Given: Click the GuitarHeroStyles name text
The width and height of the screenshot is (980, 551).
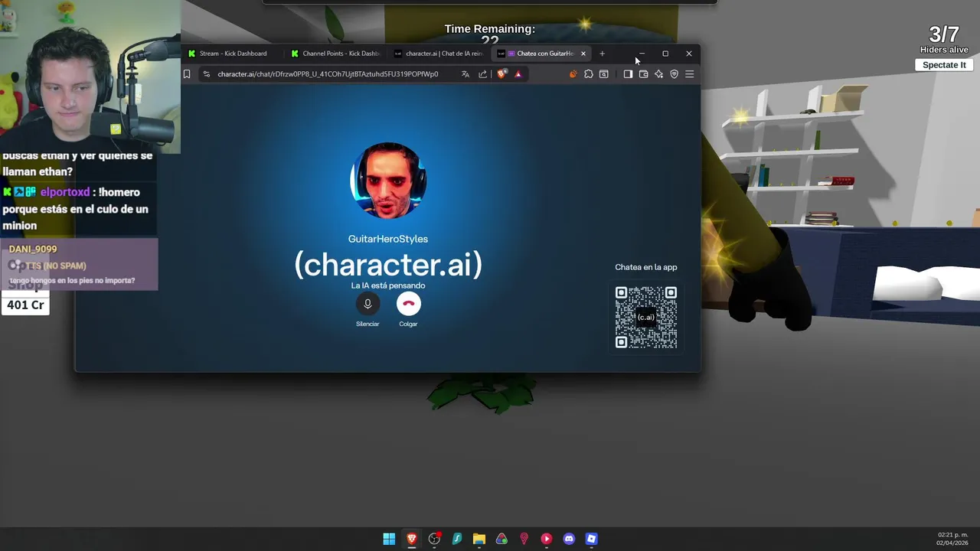Looking at the screenshot, I should [388, 239].
